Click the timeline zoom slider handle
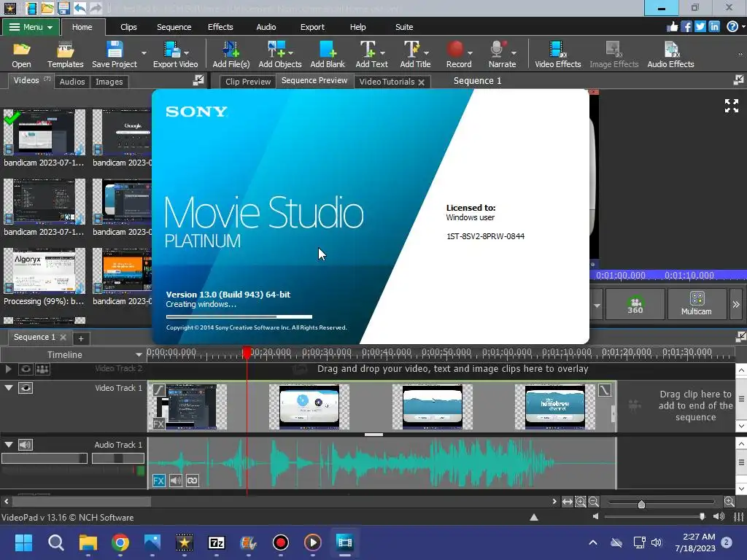 coord(641,504)
